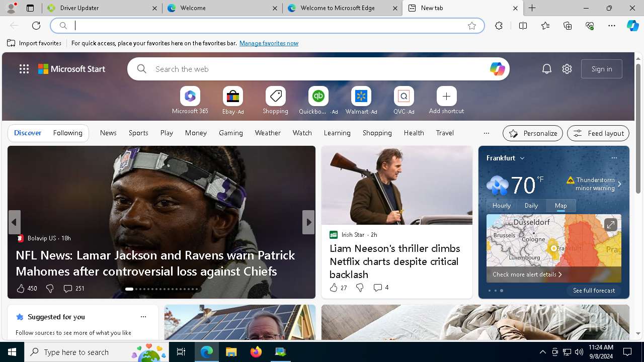Show next headline story arrow
This screenshot has width=644, height=362.
tap(308, 222)
